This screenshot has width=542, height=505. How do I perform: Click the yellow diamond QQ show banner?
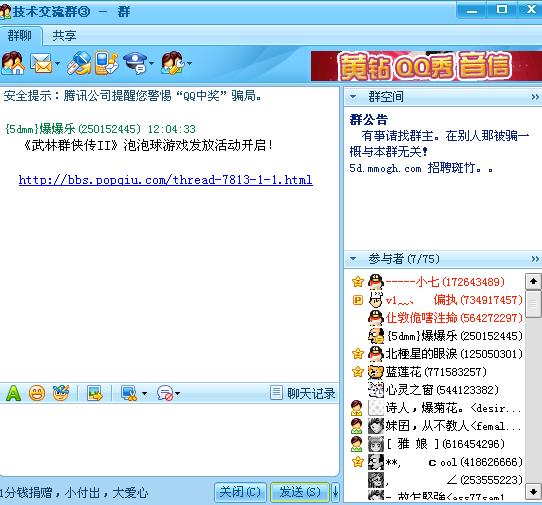point(427,66)
